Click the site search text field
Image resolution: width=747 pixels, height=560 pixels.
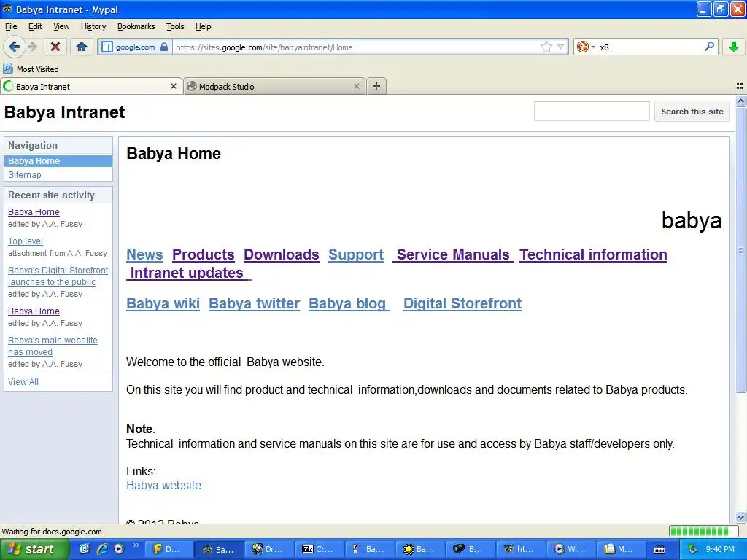pos(592,112)
